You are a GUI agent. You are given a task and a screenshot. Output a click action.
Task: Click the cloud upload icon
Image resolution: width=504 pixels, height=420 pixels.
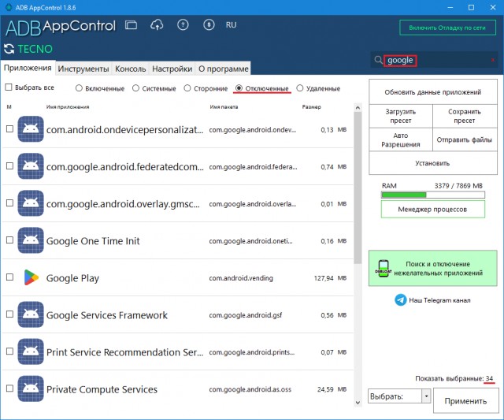coord(156,26)
